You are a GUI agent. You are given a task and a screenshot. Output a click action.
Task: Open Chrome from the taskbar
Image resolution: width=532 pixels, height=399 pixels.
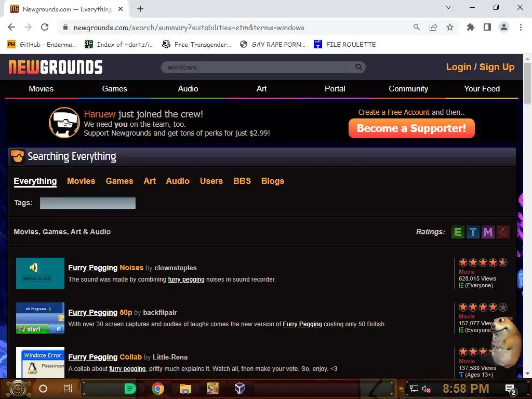[x=158, y=389]
